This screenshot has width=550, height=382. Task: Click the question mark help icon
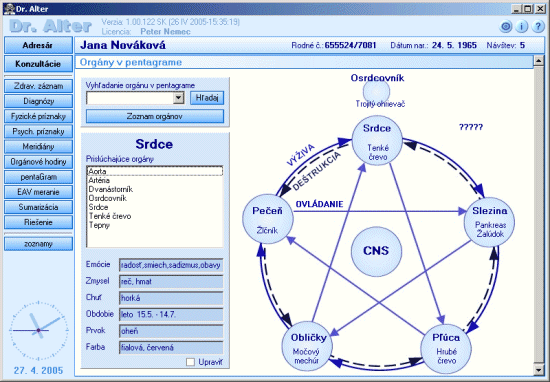coord(538,27)
